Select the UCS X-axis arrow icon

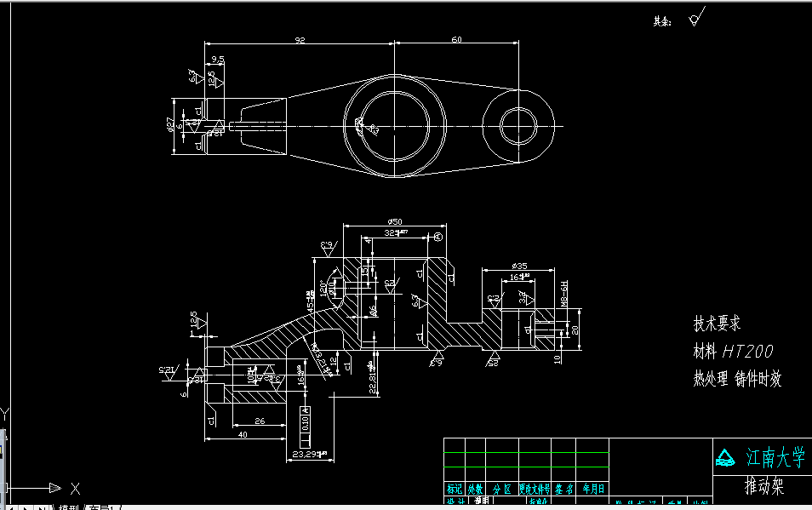(x=55, y=488)
